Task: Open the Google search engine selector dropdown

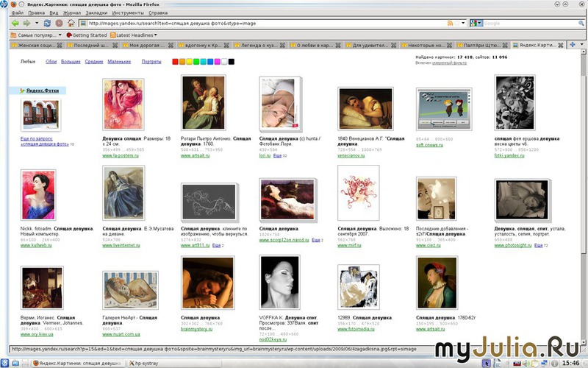Action: 476,24
